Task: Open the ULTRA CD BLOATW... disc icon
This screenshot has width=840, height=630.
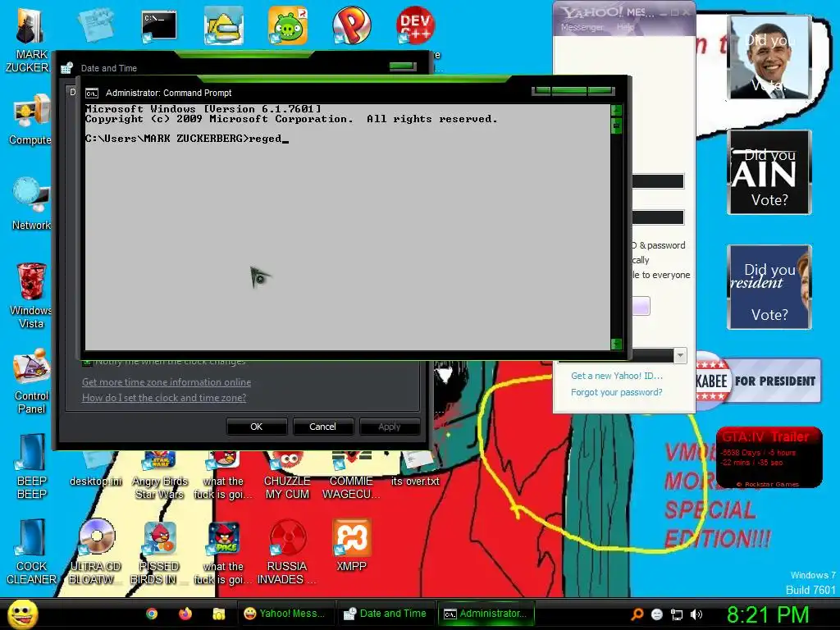Action: coord(97,537)
